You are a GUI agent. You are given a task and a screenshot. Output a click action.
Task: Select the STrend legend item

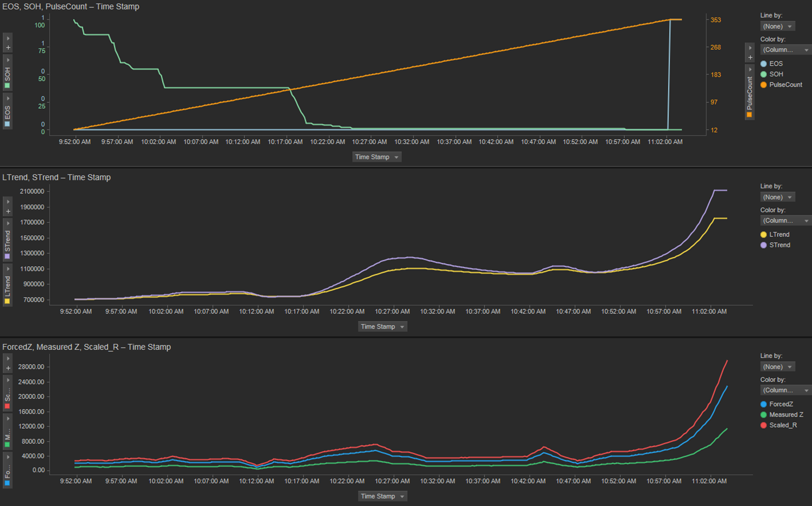[775, 245]
